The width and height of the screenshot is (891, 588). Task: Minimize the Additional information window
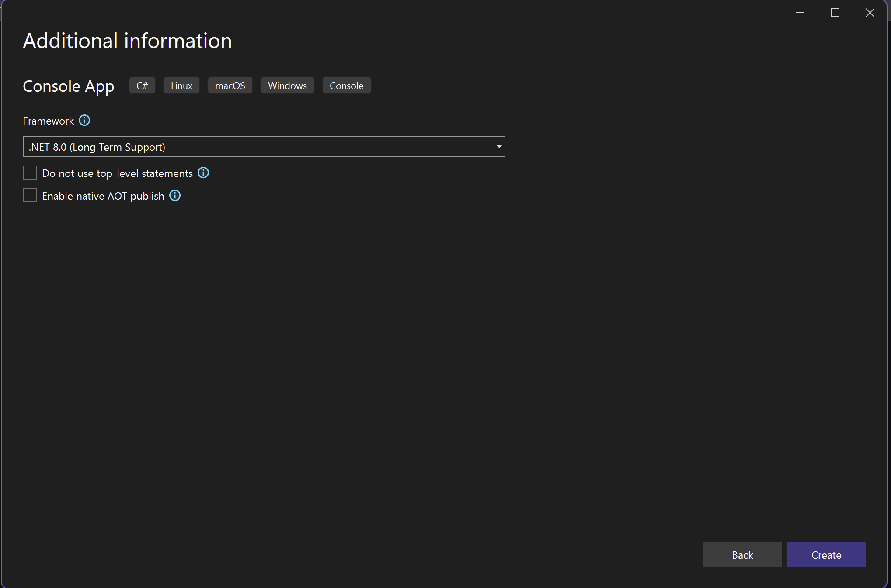800,13
